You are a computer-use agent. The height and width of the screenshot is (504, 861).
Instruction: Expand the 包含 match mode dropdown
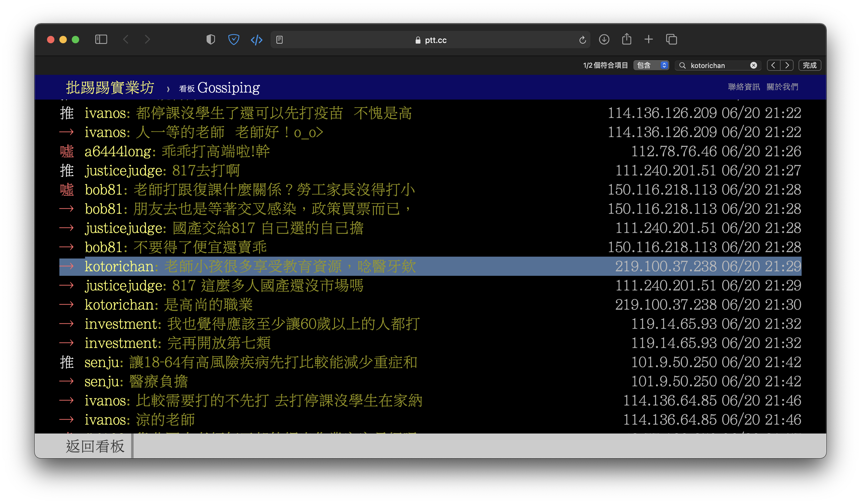[651, 65]
